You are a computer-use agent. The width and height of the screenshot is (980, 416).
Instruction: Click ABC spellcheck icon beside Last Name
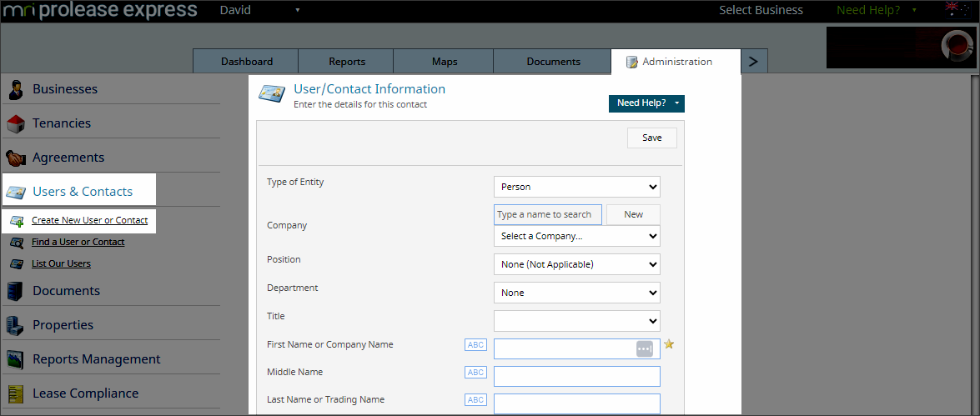tap(476, 400)
